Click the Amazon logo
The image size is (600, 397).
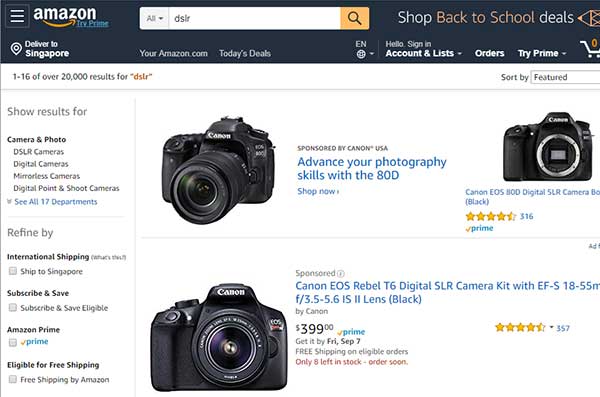pyautogui.click(x=65, y=16)
